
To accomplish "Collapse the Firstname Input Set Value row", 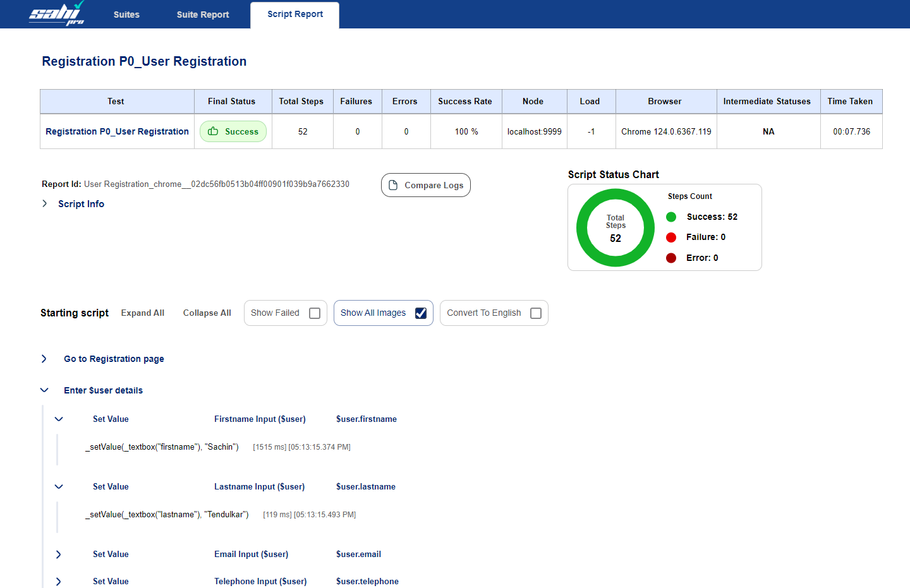I will [59, 419].
